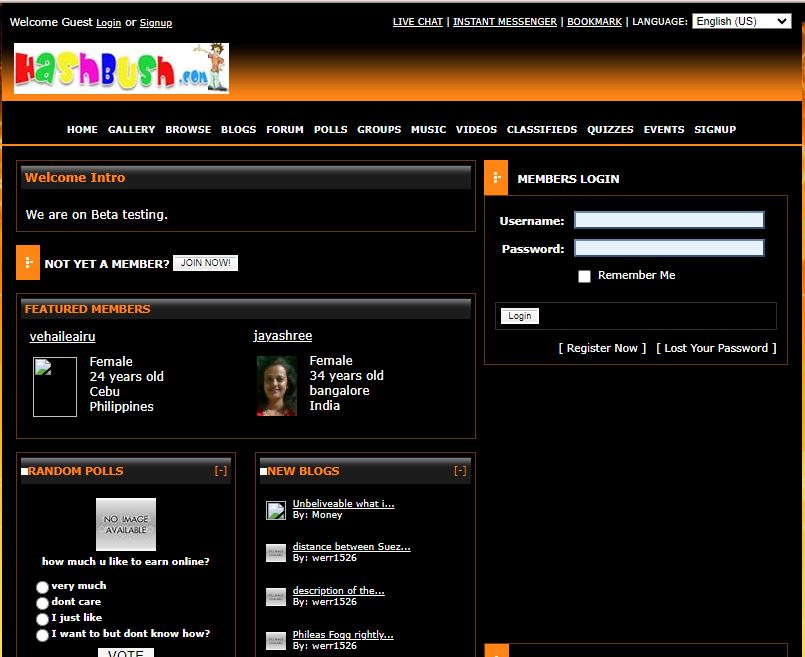Click vehaileairu's broken profile picture
805x657 pixels.
(x=54, y=386)
